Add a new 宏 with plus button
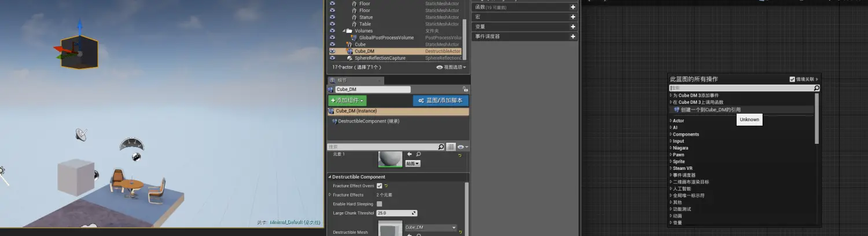This screenshot has width=868, height=236. [573, 17]
